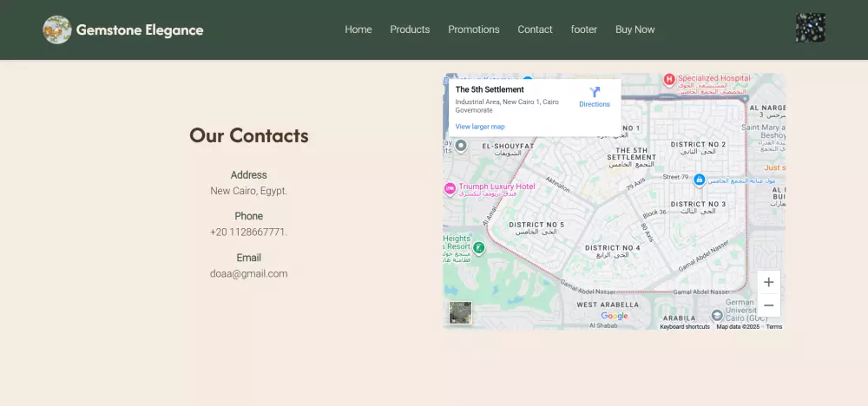Click The 5th Settlement title in map card

tap(490, 89)
